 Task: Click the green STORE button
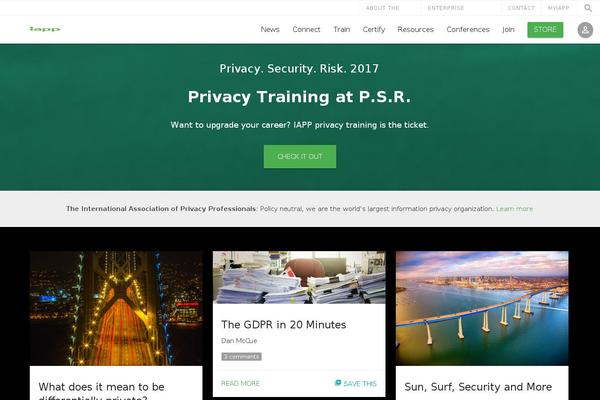(545, 30)
